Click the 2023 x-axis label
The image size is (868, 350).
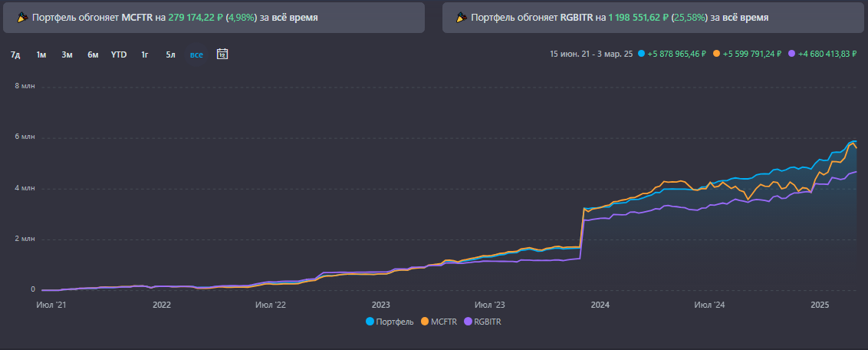(x=381, y=305)
